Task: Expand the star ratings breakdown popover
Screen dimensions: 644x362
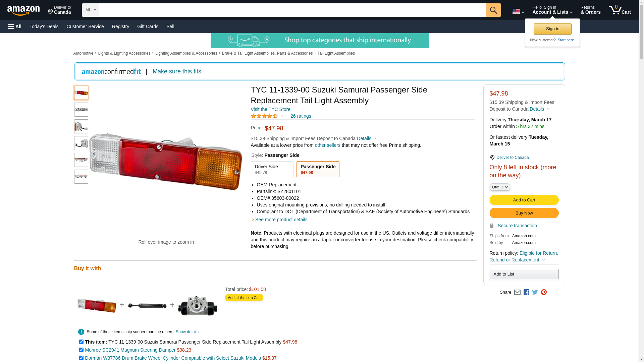Action: pyautogui.click(x=267, y=116)
